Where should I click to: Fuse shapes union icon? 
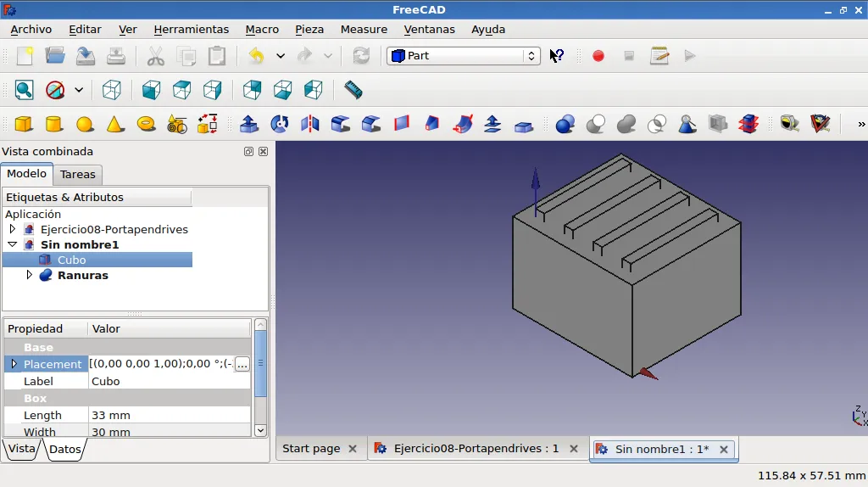[x=626, y=124]
